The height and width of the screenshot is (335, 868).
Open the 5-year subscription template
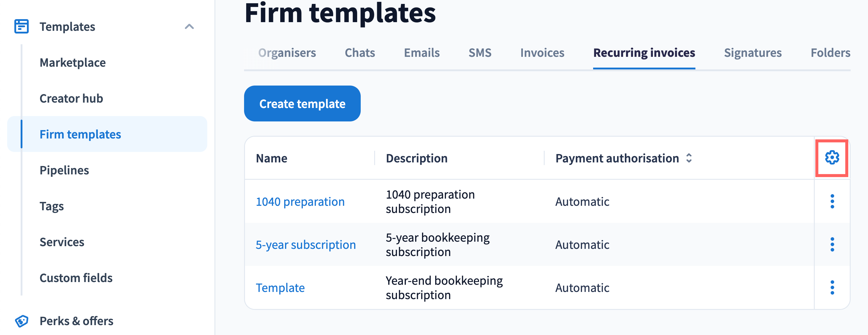pyautogui.click(x=305, y=244)
